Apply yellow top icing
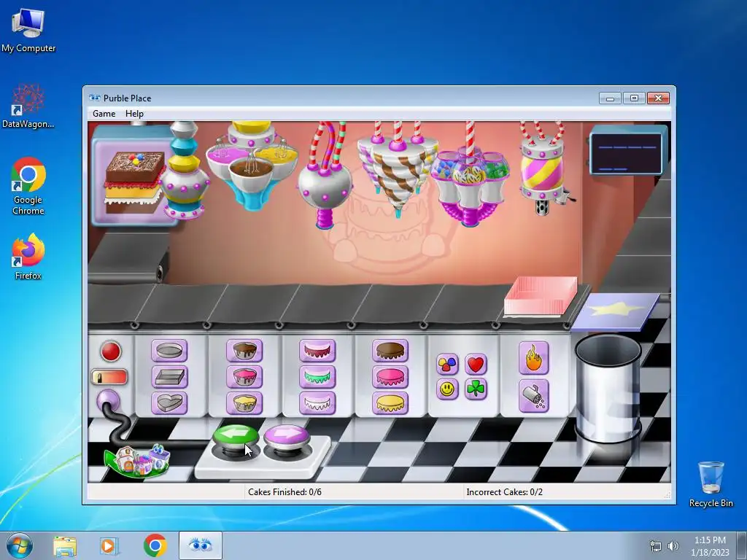 pos(390,402)
